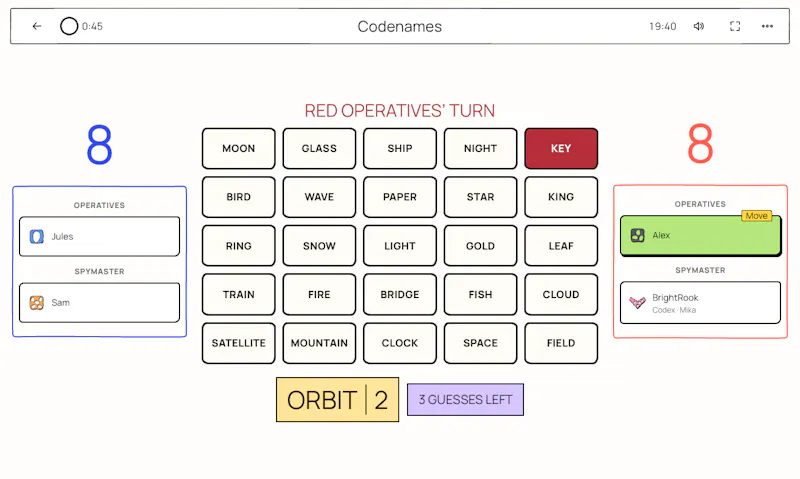800x479 pixels.
Task: Select the GLASS word card
Action: tap(319, 148)
